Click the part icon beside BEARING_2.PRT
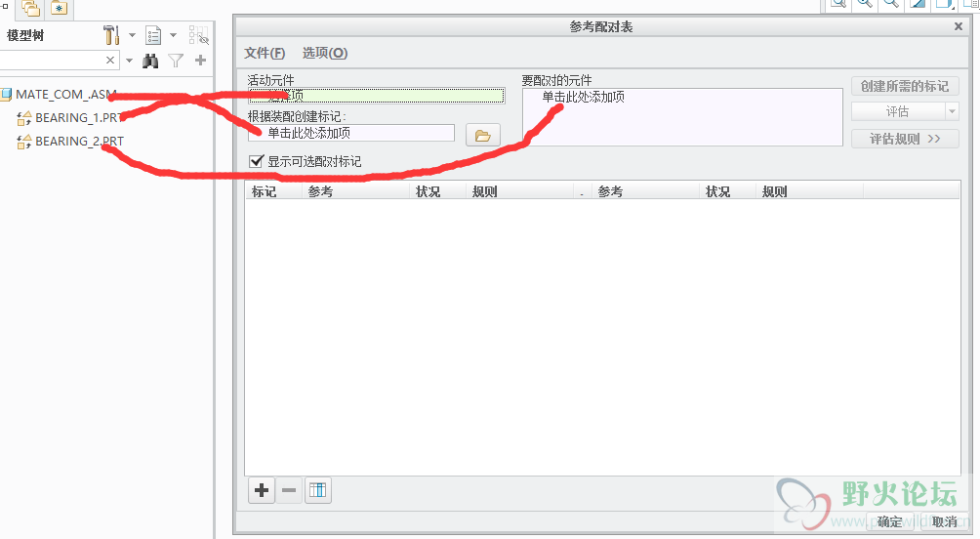 [24, 142]
